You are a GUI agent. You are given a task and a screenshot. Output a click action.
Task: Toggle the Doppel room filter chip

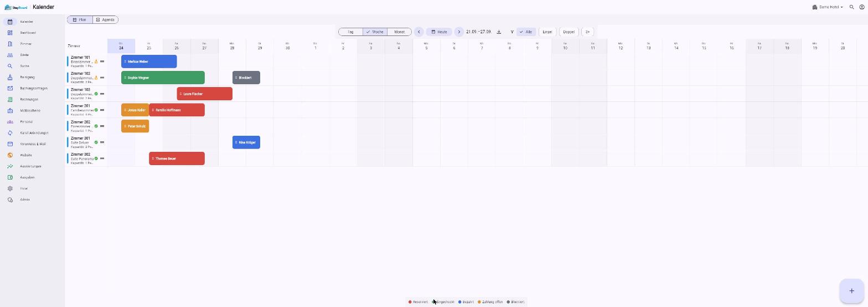click(569, 32)
